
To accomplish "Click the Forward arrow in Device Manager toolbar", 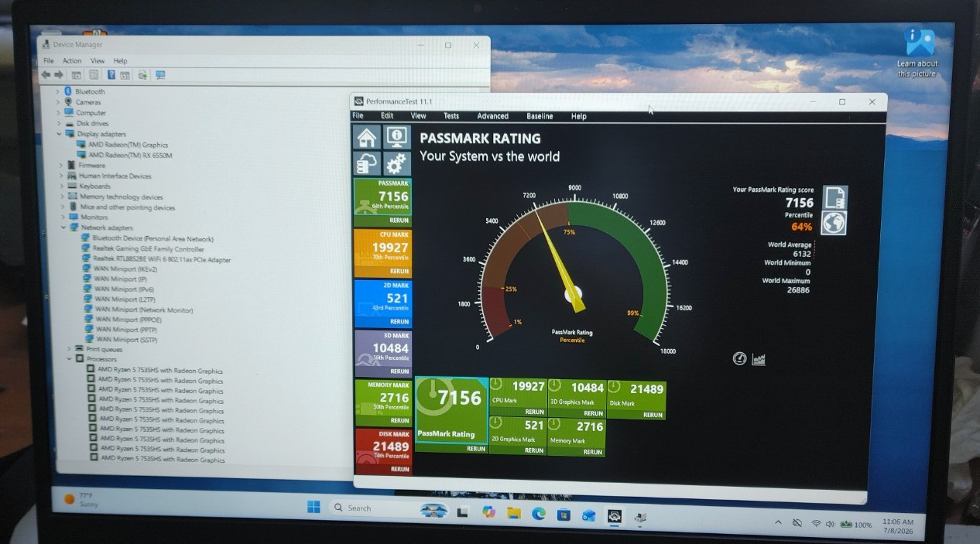I will pos(58,75).
